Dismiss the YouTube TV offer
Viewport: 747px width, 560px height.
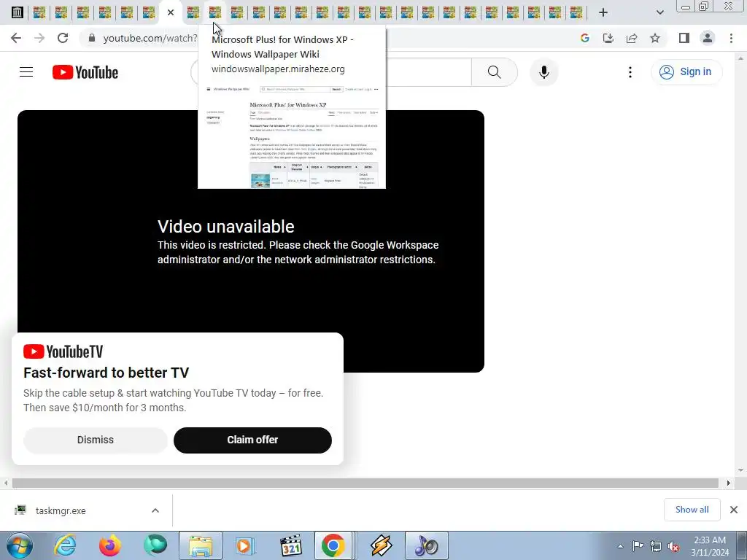(x=96, y=440)
